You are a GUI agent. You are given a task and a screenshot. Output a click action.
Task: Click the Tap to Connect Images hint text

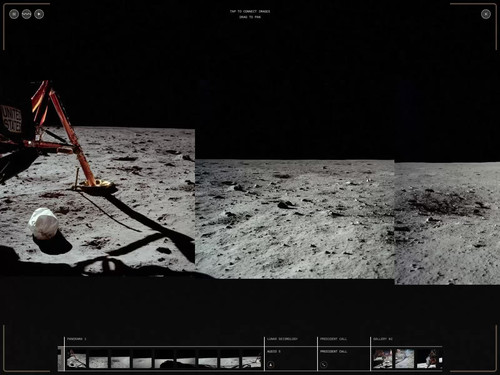250,11
